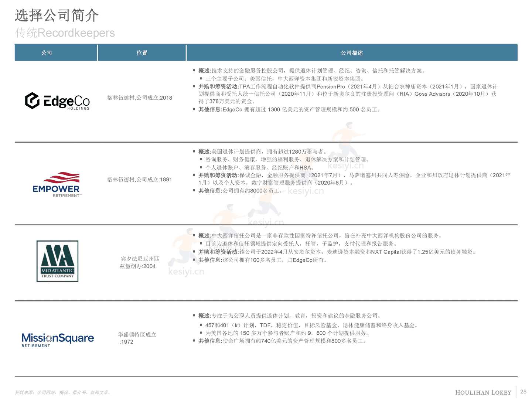Click MissionSquare location 华盛顿特区成立:1972

tap(137, 338)
